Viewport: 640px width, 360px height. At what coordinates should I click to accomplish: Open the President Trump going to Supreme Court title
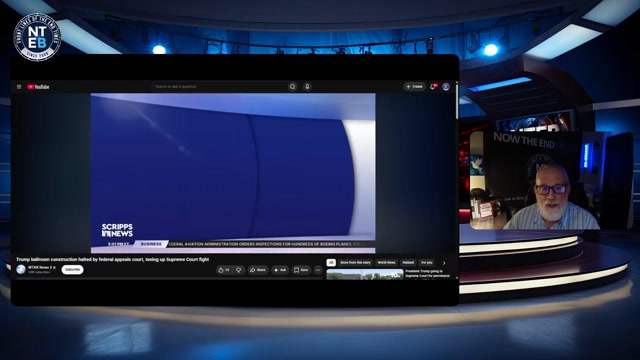[427, 273]
